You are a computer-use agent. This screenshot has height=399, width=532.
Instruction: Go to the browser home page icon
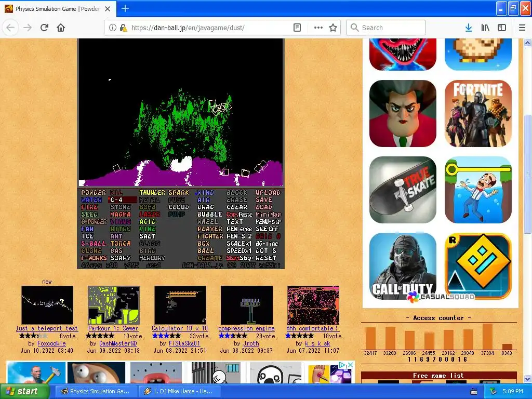61,28
